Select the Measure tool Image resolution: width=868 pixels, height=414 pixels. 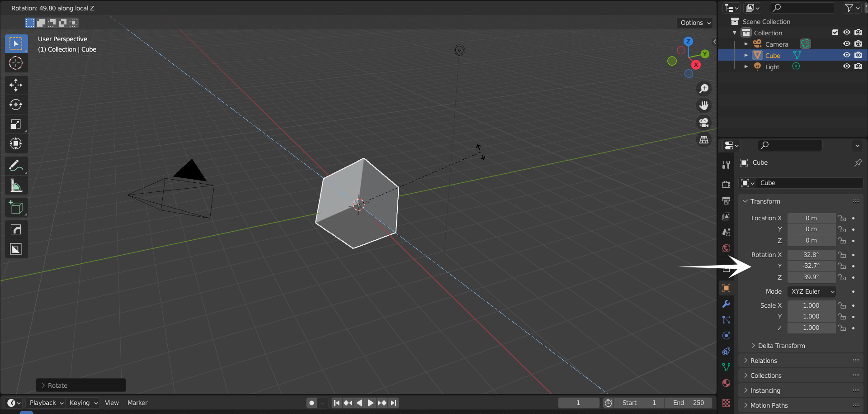pyautogui.click(x=16, y=186)
